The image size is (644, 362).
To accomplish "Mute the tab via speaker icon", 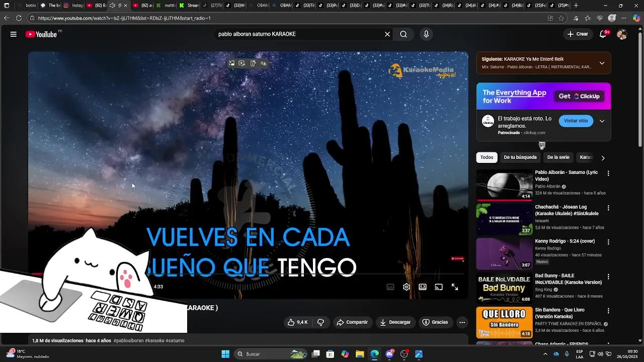I will pos(112,6).
